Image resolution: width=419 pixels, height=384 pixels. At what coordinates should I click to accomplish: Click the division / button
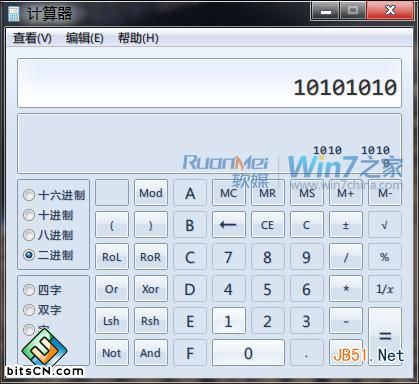point(346,257)
